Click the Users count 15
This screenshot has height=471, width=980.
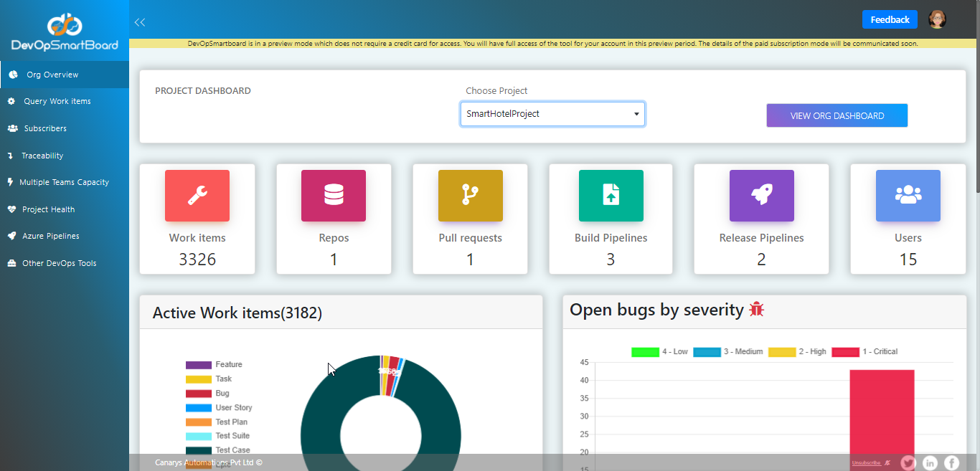coord(908,260)
